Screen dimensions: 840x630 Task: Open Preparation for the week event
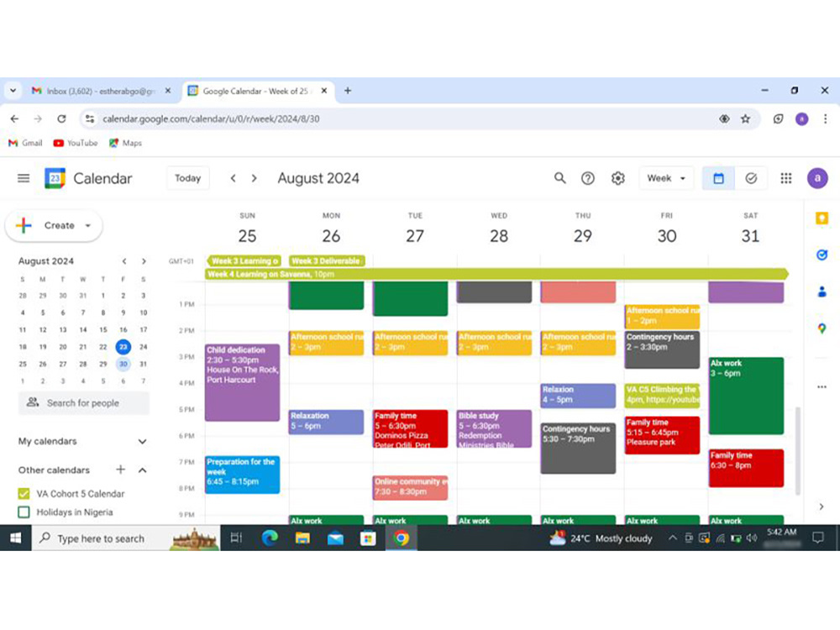click(x=242, y=475)
